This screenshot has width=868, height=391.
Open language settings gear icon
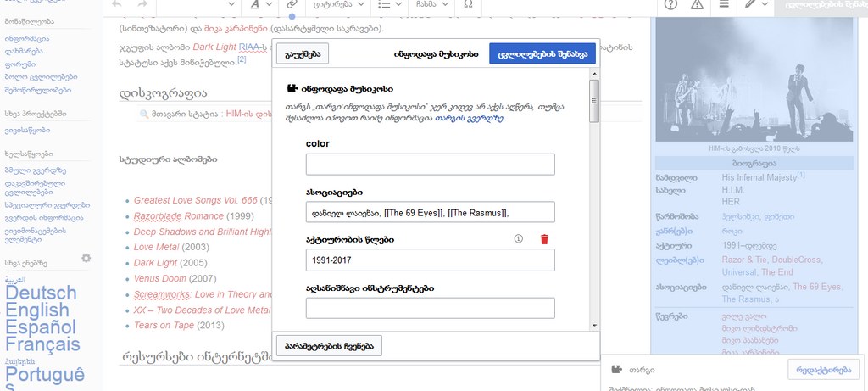[x=86, y=258]
